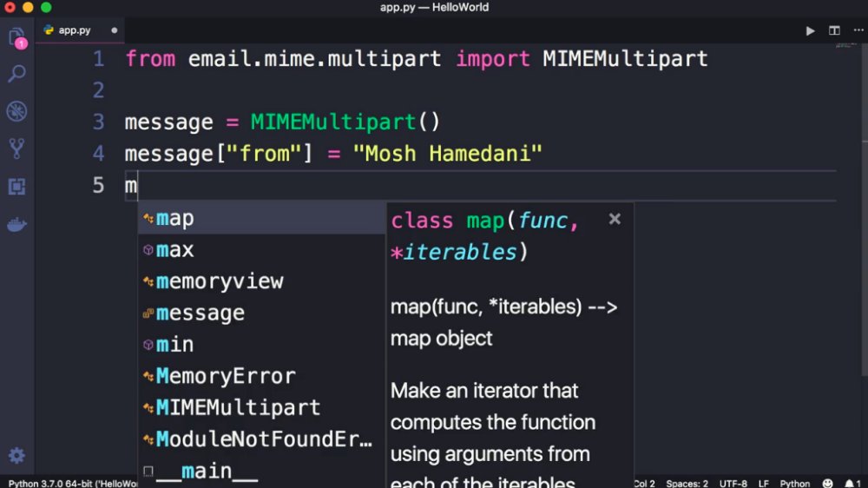Click the feedback smiley in status bar
The image size is (868, 488).
click(x=827, y=483)
